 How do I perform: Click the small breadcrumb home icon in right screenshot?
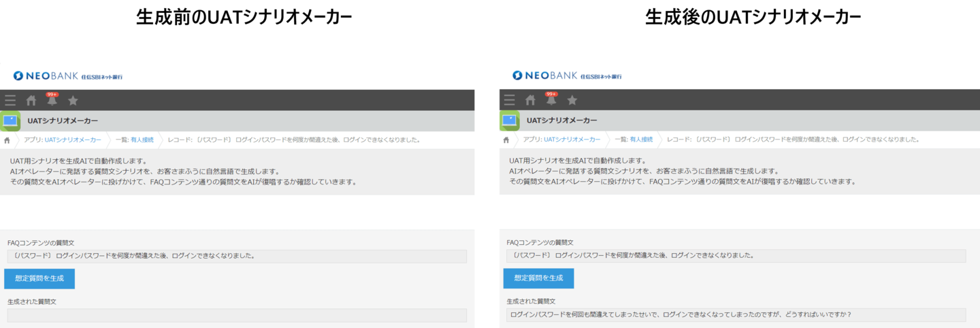[506, 140]
